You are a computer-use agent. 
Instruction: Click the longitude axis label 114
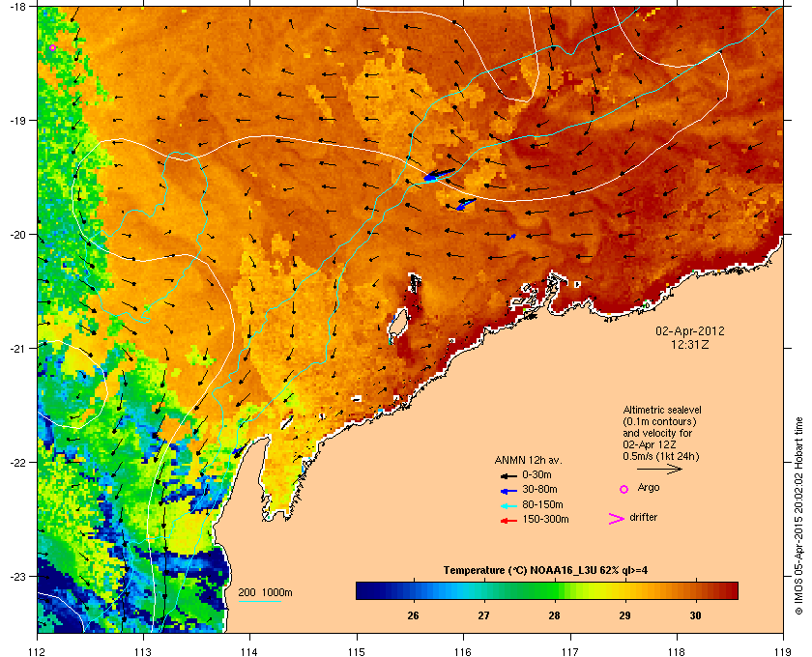249,651
